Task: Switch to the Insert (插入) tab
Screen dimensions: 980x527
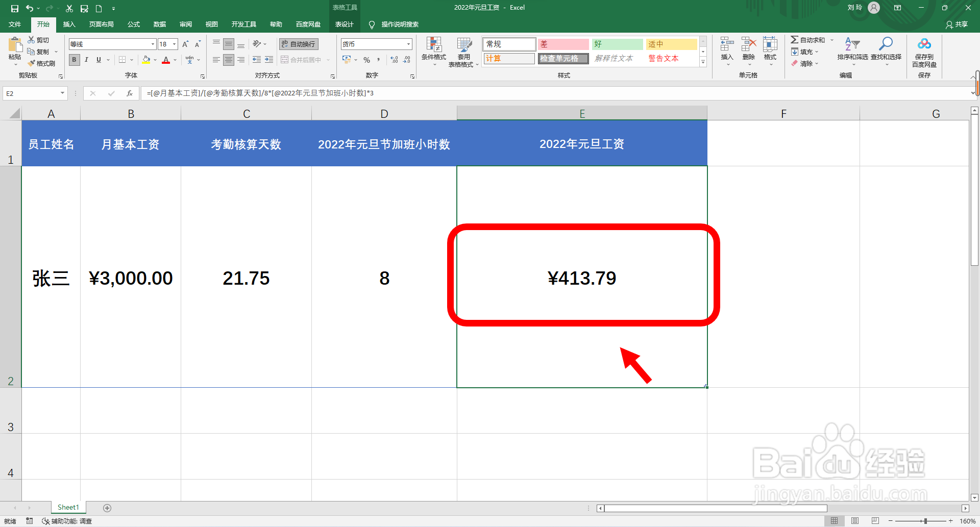Action: pyautogui.click(x=69, y=24)
